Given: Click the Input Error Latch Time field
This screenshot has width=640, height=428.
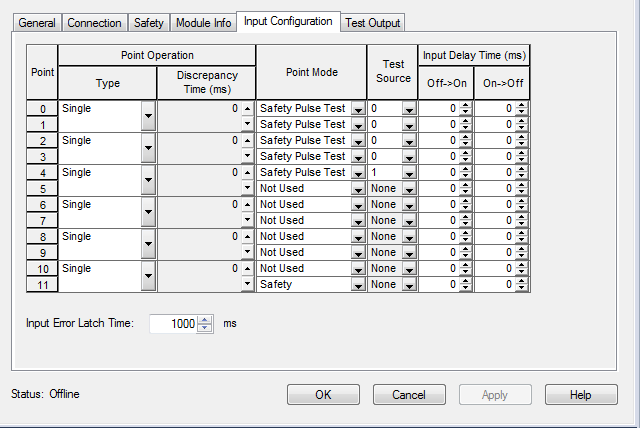Looking at the screenshot, I should pos(174,324).
